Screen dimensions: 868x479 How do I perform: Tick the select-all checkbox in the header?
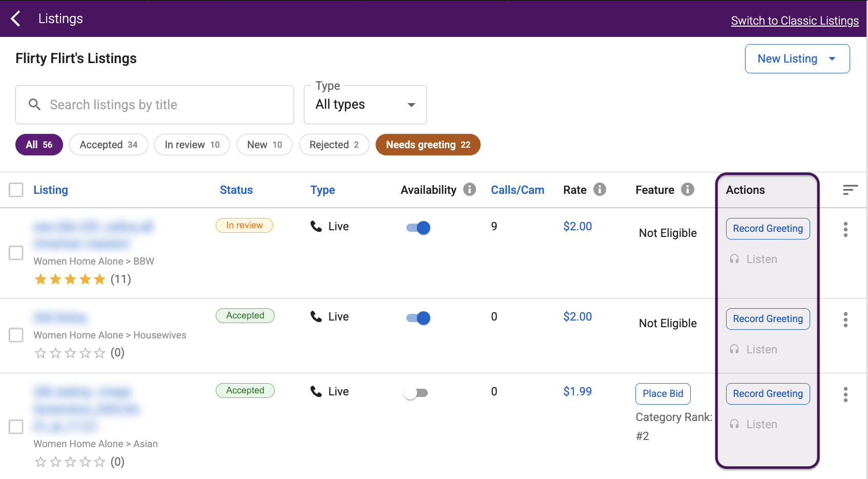pos(16,190)
